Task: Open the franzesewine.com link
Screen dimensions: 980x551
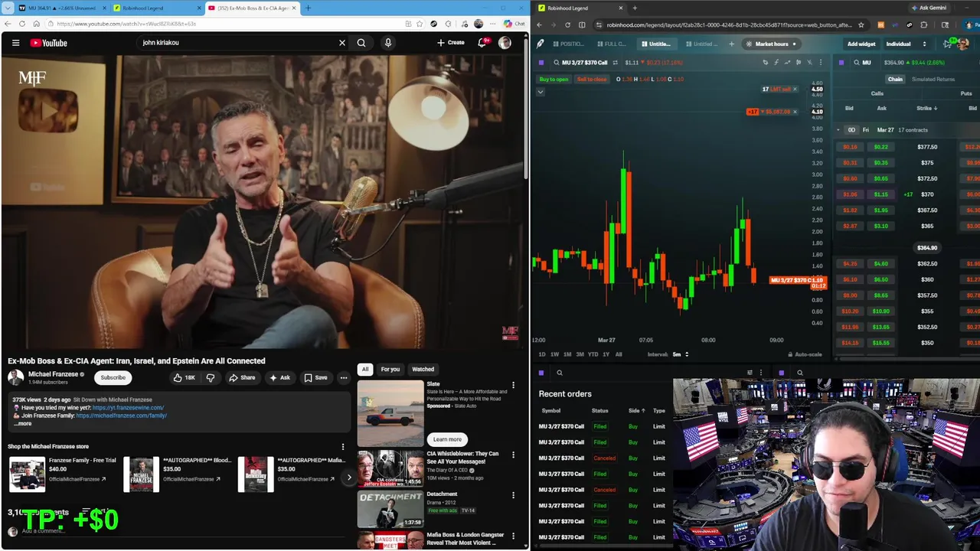Action: coord(128,408)
